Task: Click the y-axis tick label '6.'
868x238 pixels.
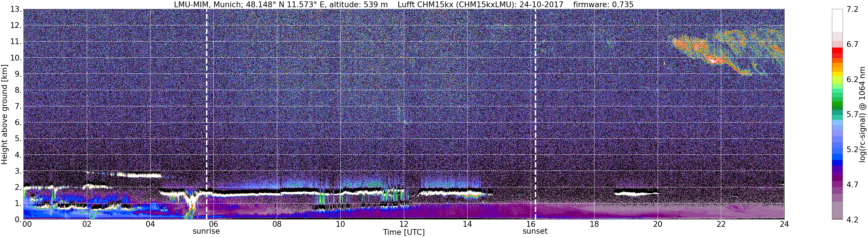Action: [x=18, y=122]
